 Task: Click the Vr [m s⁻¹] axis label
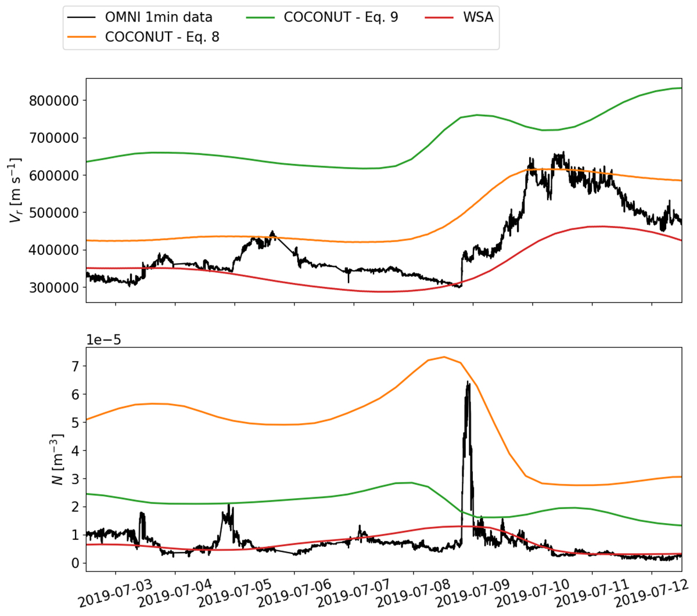pos(15,190)
